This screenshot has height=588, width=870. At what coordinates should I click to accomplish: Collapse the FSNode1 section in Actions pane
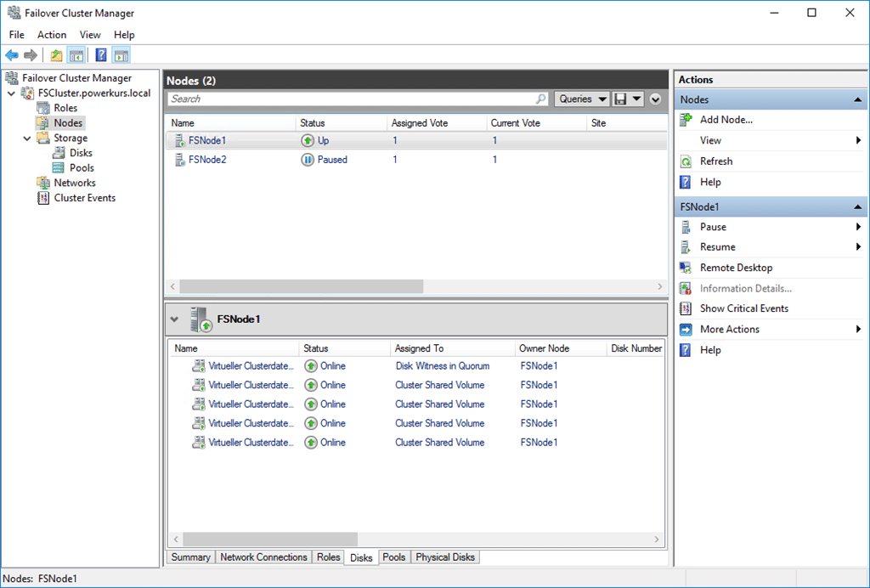click(x=858, y=207)
